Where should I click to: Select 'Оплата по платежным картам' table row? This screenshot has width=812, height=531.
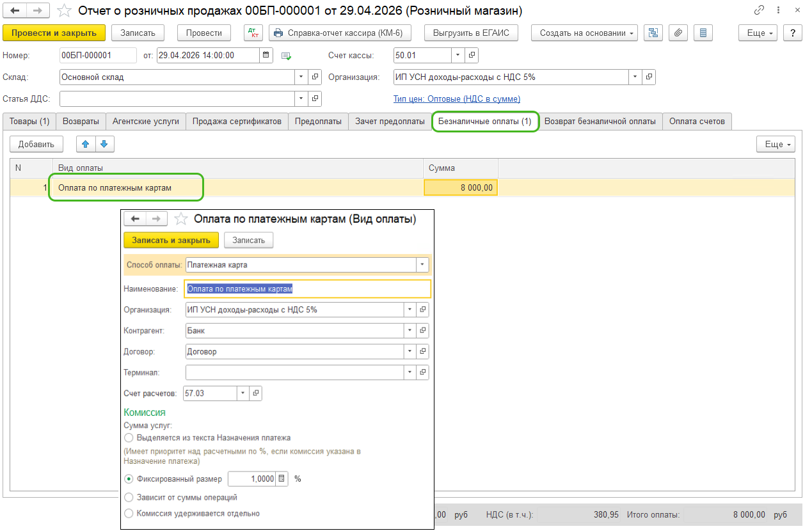pyautogui.click(x=402, y=187)
